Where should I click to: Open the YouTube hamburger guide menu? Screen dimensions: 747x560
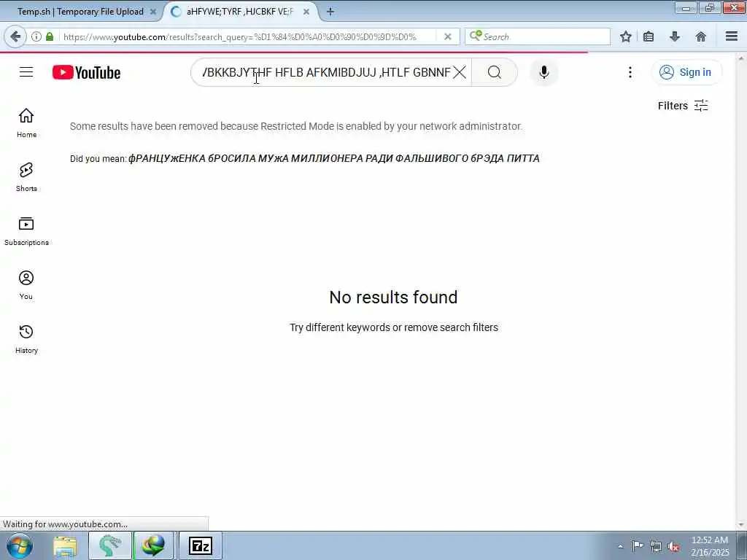pos(26,72)
